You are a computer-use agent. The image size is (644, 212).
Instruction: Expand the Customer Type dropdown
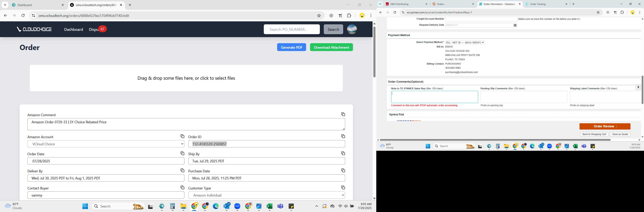coord(267,195)
